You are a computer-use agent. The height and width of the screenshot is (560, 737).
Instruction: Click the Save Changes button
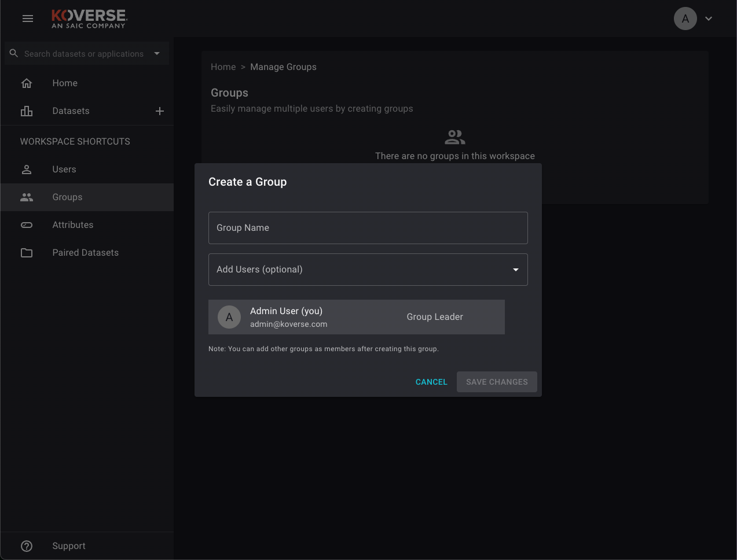click(497, 382)
